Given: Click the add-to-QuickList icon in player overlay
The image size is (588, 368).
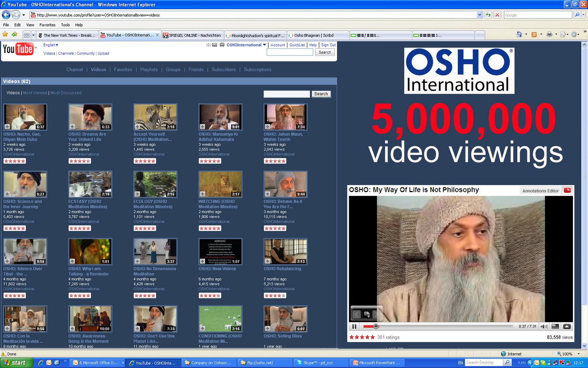Looking at the screenshot, I should click(x=366, y=314).
